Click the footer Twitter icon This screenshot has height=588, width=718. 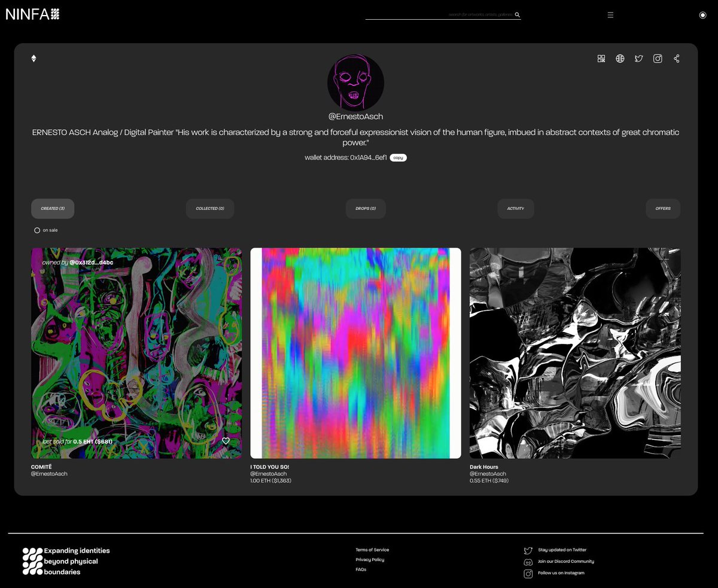point(528,550)
